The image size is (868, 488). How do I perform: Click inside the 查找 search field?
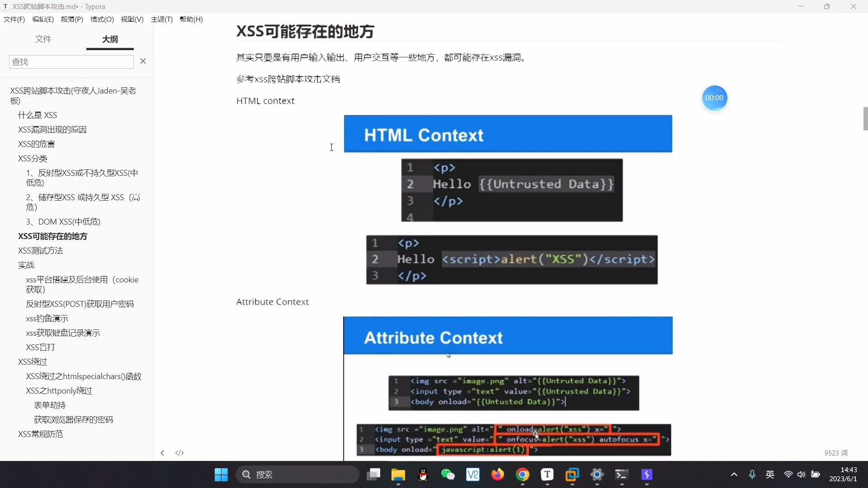pos(71,61)
